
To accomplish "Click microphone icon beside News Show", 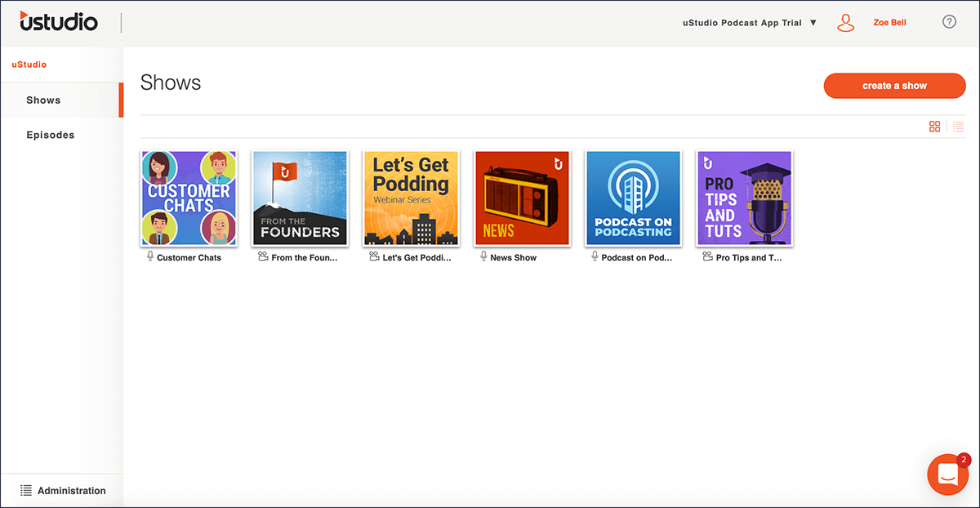I will 483,256.
